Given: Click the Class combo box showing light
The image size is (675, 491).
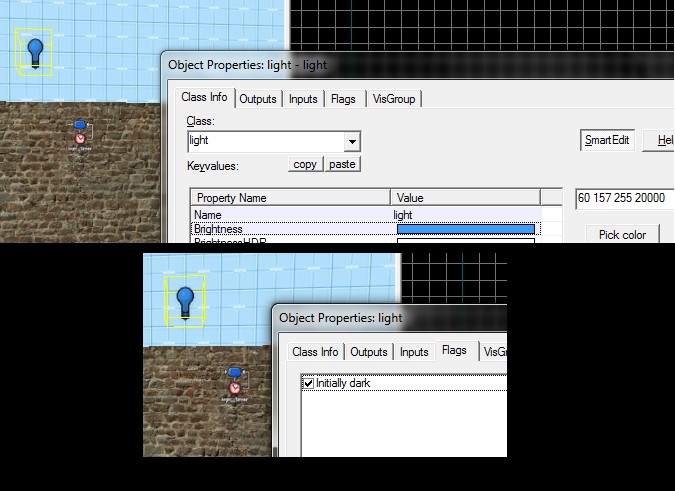Looking at the screenshot, I should 265,142.
